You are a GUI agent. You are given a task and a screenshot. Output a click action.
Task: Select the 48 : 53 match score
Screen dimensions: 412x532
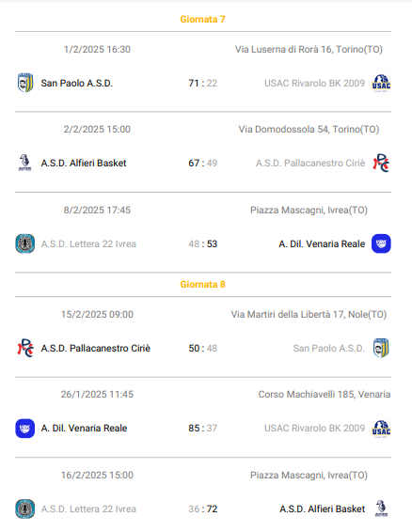pos(203,244)
